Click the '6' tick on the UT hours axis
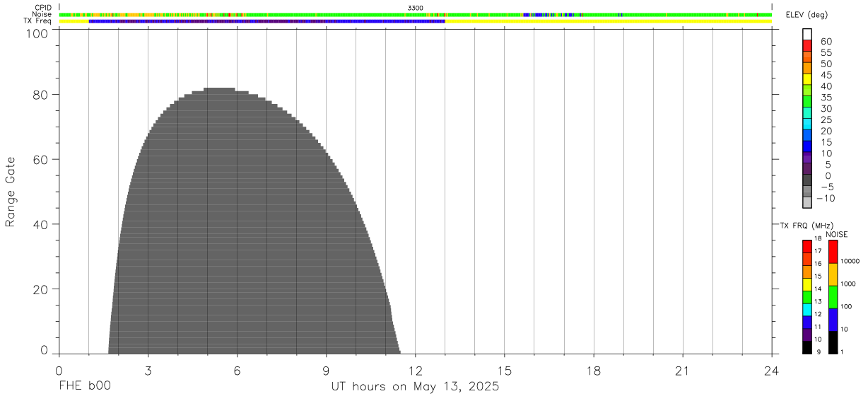 237,371
